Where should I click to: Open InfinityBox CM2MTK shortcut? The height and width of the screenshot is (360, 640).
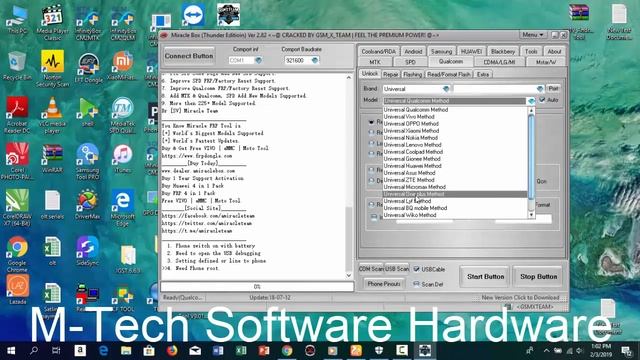(x=87, y=22)
